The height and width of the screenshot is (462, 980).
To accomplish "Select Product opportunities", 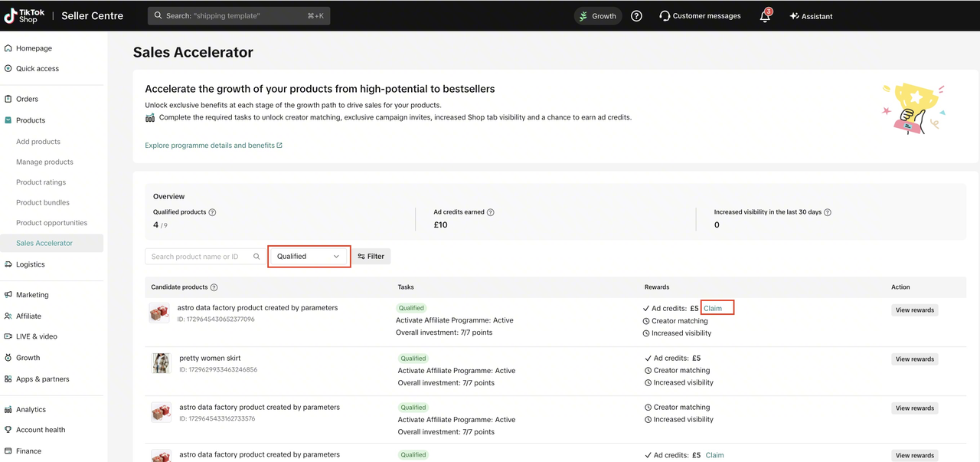I will pyautogui.click(x=51, y=223).
